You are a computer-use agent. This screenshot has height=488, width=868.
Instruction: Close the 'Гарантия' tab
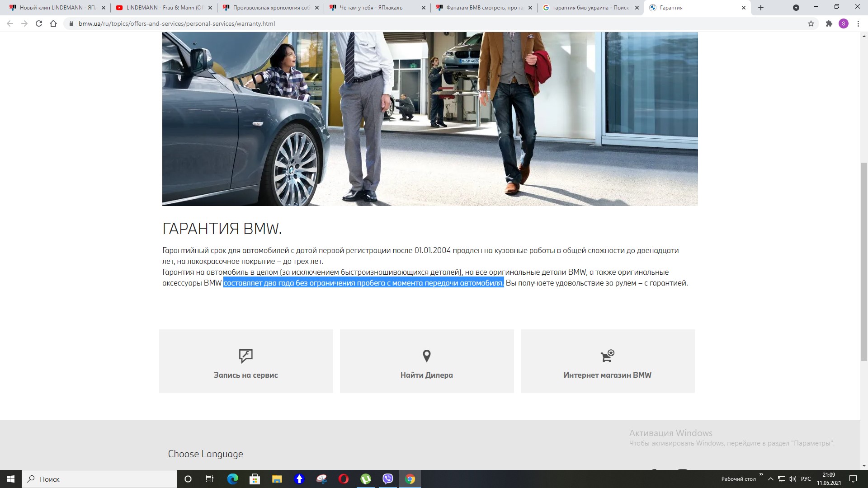click(x=744, y=8)
